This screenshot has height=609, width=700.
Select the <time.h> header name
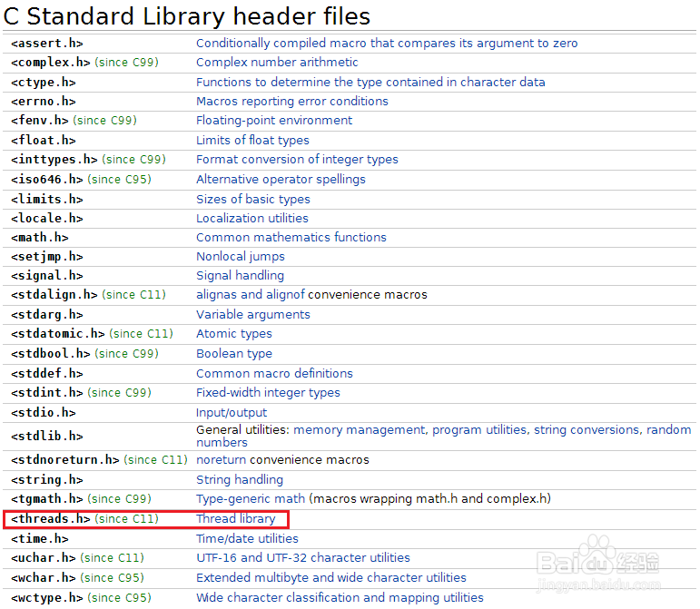40,539
